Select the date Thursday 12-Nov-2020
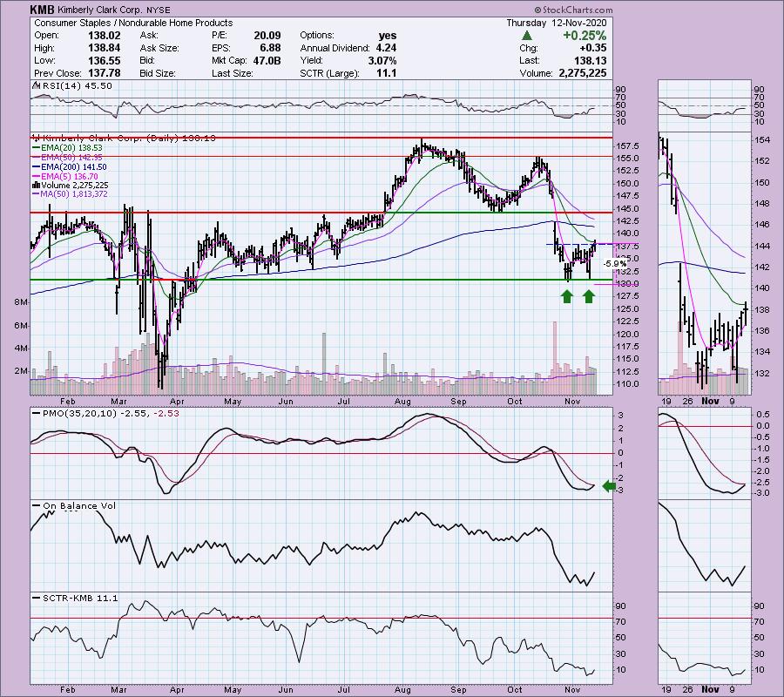 click(x=557, y=23)
